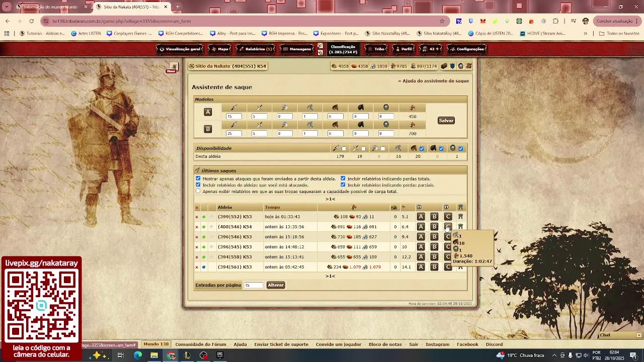This screenshot has height=362, width=644.
Task: Click the 'Salvar' button
Action: pyautogui.click(x=446, y=121)
